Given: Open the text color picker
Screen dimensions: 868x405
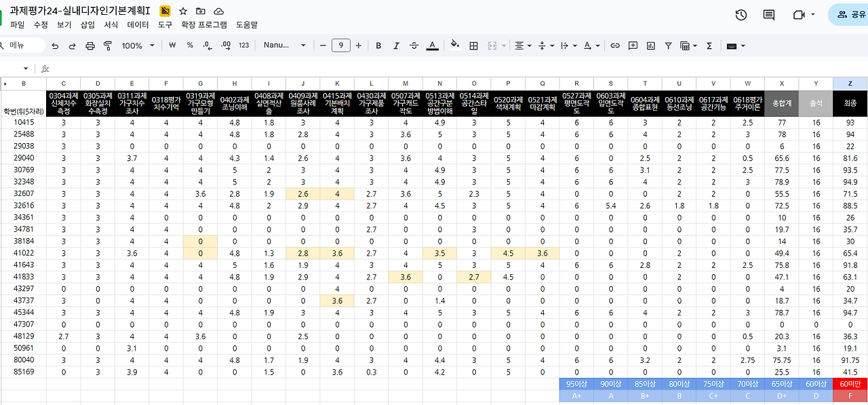Looking at the screenshot, I should 432,45.
